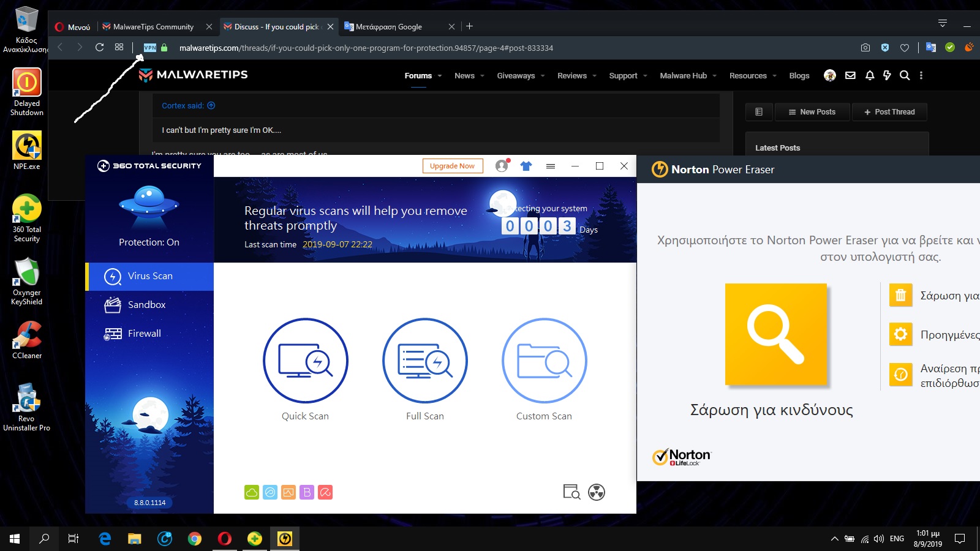Click the orange extension icon in Opera toolbar
Viewport: 980px width, 551px height.
pos(969,48)
